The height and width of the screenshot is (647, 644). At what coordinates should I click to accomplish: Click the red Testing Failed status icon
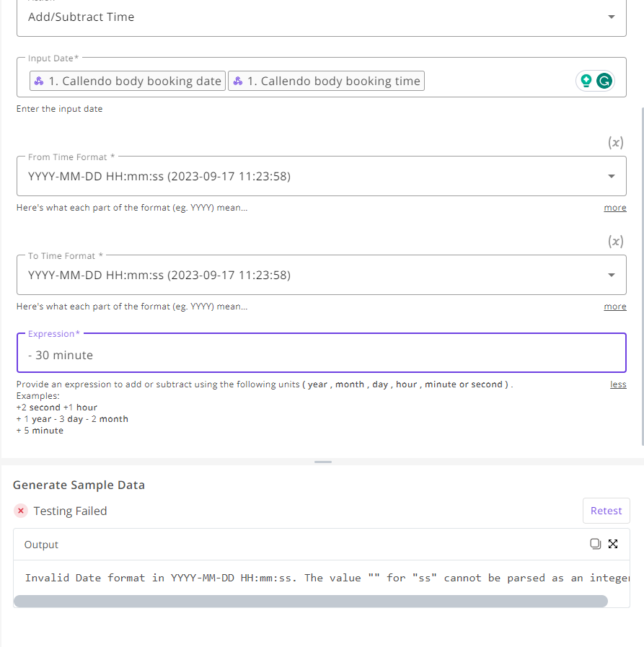[21, 511]
